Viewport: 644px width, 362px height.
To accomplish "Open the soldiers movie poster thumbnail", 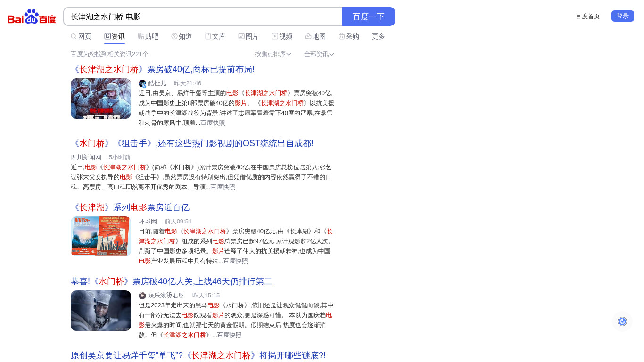I will click(x=101, y=99).
